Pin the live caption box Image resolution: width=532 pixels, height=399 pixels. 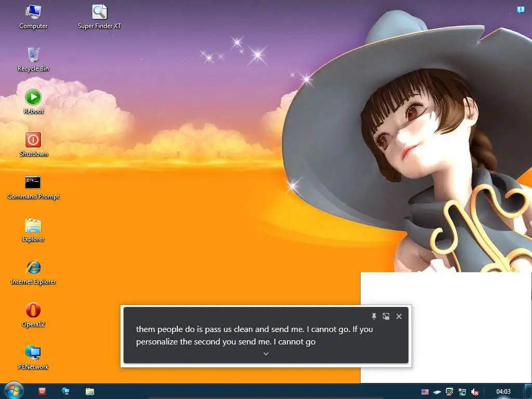374,316
